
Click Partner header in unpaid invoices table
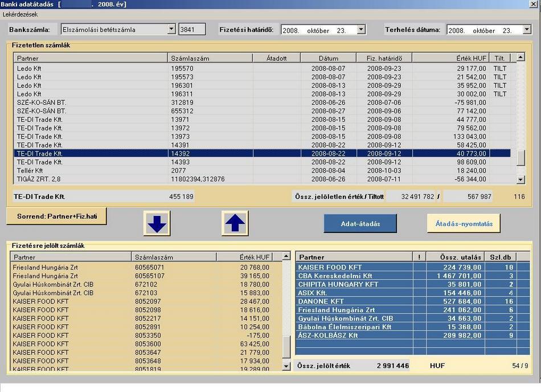pyautogui.click(x=91, y=58)
